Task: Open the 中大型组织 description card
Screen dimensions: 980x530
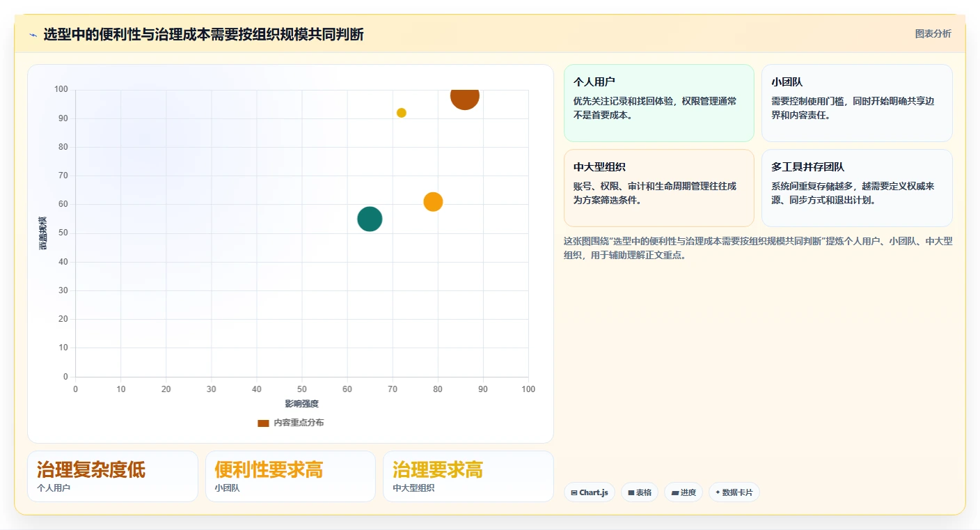Action: coord(659,188)
